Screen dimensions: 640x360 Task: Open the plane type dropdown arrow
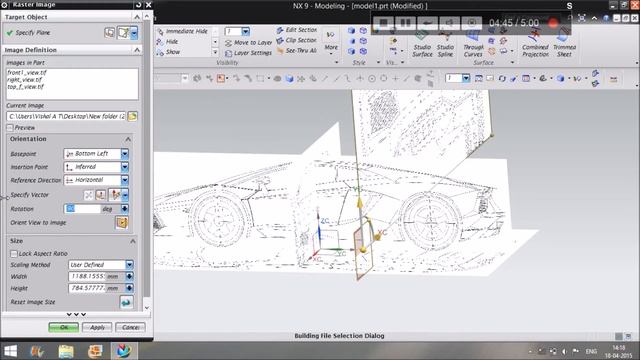coord(134,33)
